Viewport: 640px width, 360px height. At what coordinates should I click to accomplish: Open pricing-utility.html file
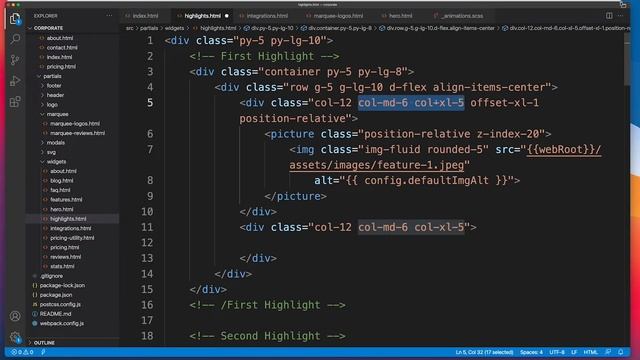(x=72, y=238)
